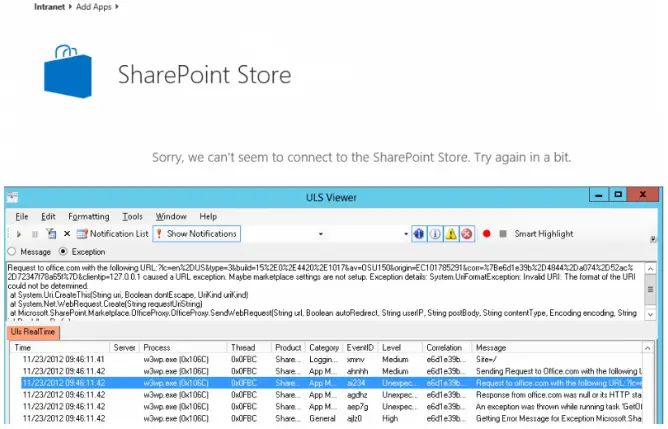The width and height of the screenshot is (668, 429).
Task: Select the Exception radio button
Action: (63, 251)
